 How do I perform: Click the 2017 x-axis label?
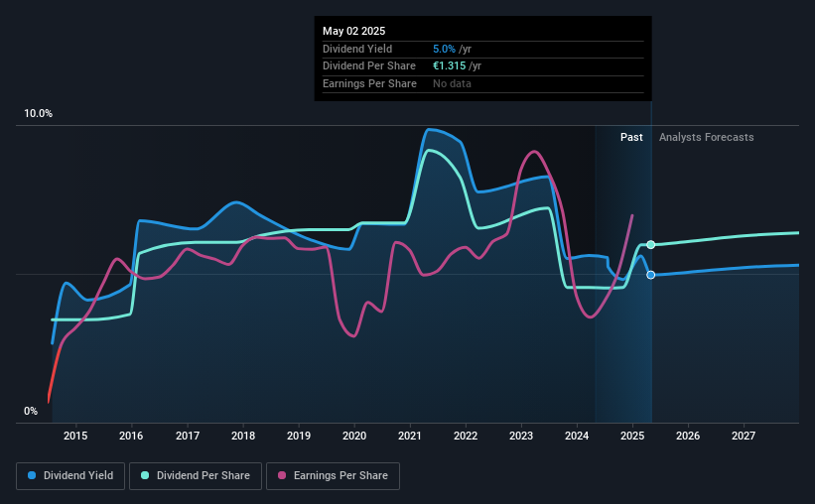187,436
